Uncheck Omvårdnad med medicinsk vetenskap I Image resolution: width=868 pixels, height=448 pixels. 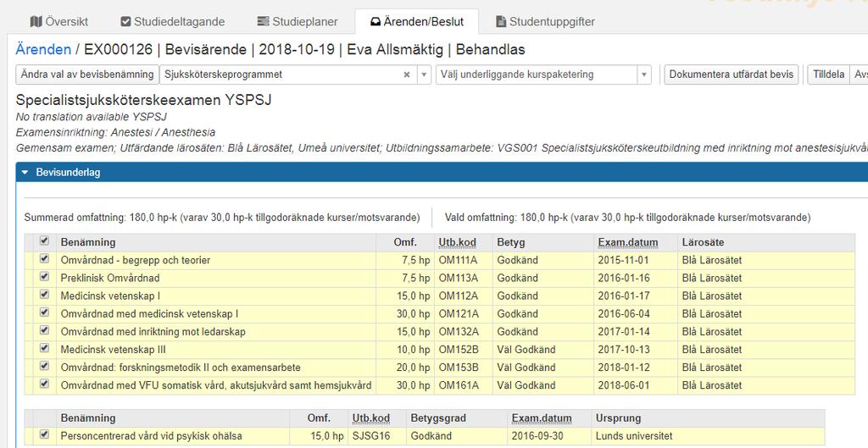click(44, 312)
